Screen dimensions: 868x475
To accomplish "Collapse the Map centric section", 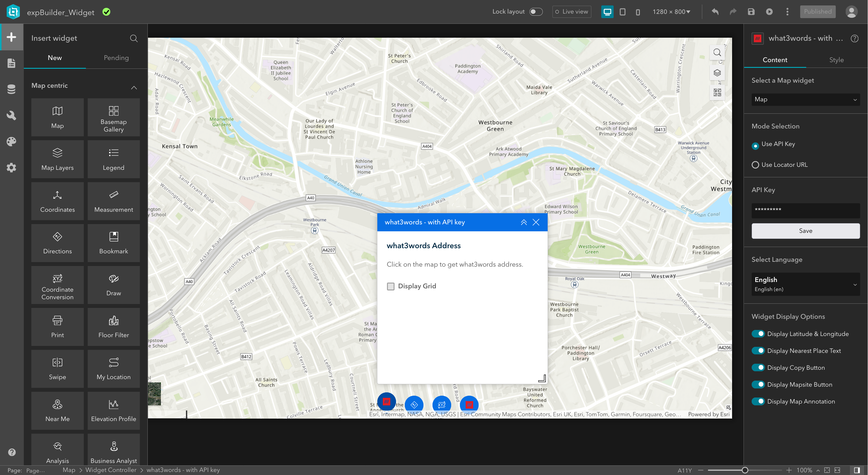I will point(134,88).
